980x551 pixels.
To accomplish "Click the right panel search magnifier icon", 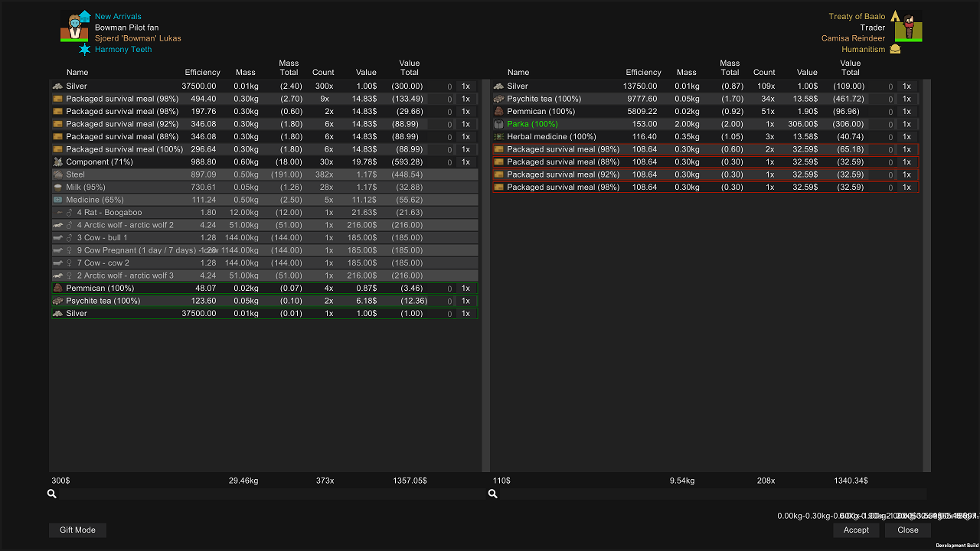I will click(x=492, y=494).
